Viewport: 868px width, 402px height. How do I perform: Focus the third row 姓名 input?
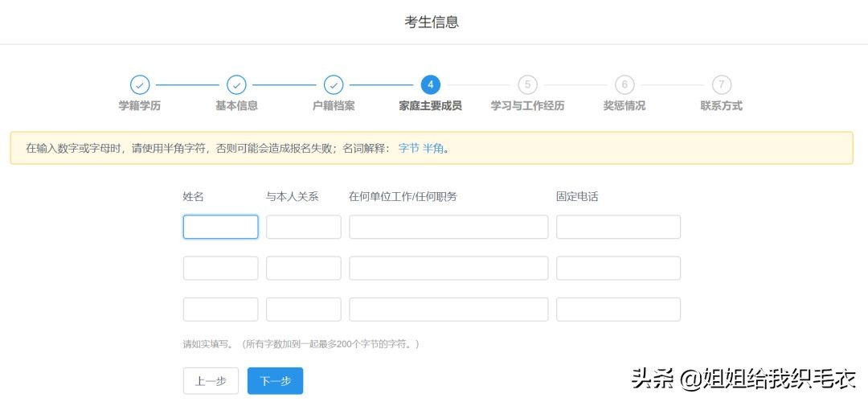221,310
